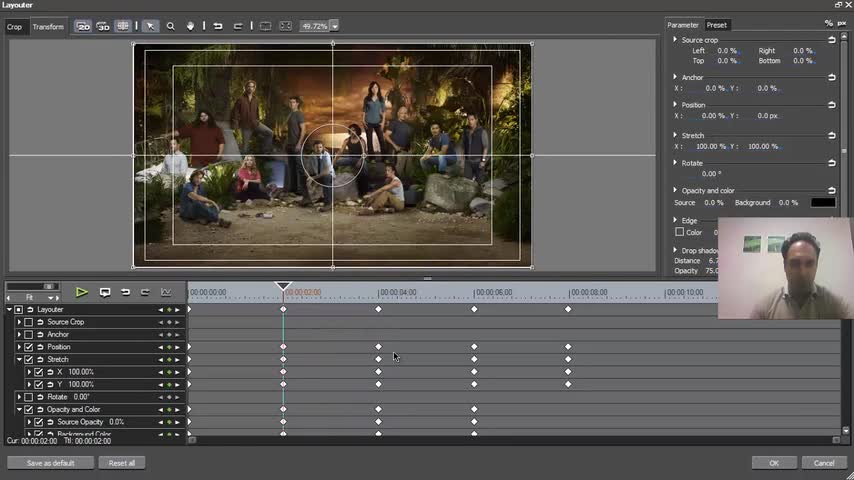Image resolution: width=854 pixels, height=480 pixels.
Task: Select the zoom magnifier tool
Action: (x=170, y=26)
